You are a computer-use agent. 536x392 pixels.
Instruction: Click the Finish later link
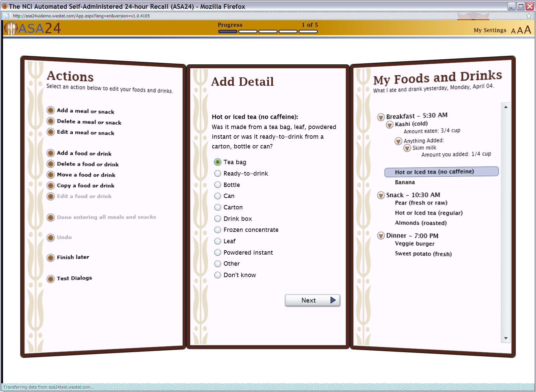coord(73,257)
